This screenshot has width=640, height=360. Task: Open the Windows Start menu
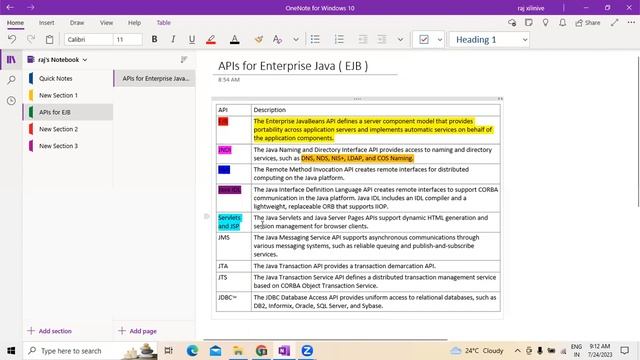pos(11,351)
